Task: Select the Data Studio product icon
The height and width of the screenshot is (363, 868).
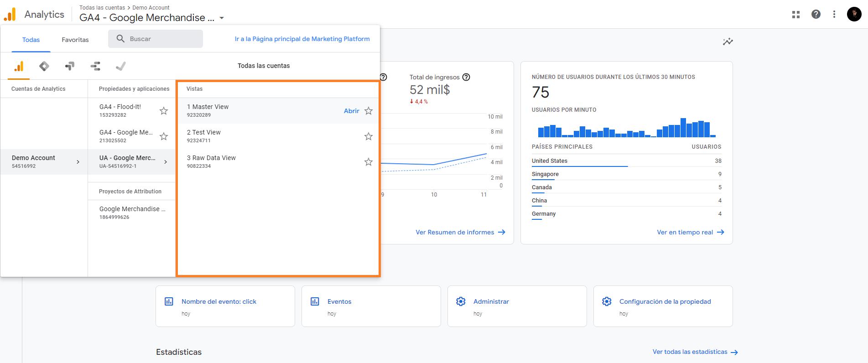Action: [x=95, y=67]
